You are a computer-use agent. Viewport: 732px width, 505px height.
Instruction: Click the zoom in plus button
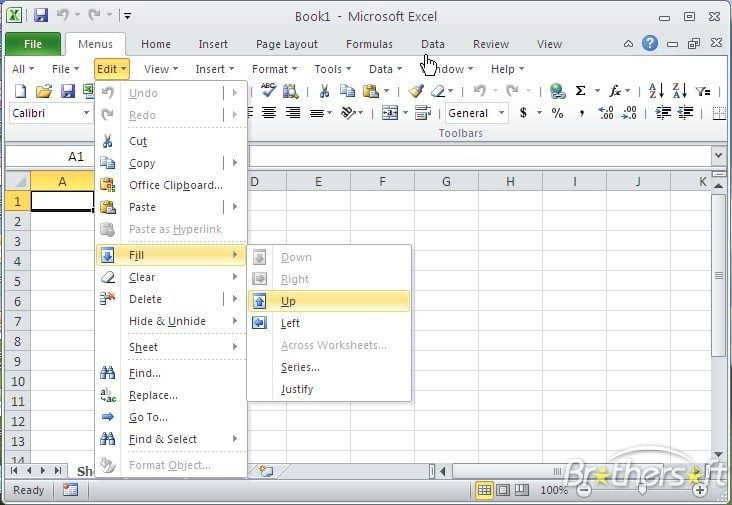[x=699, y=490]
